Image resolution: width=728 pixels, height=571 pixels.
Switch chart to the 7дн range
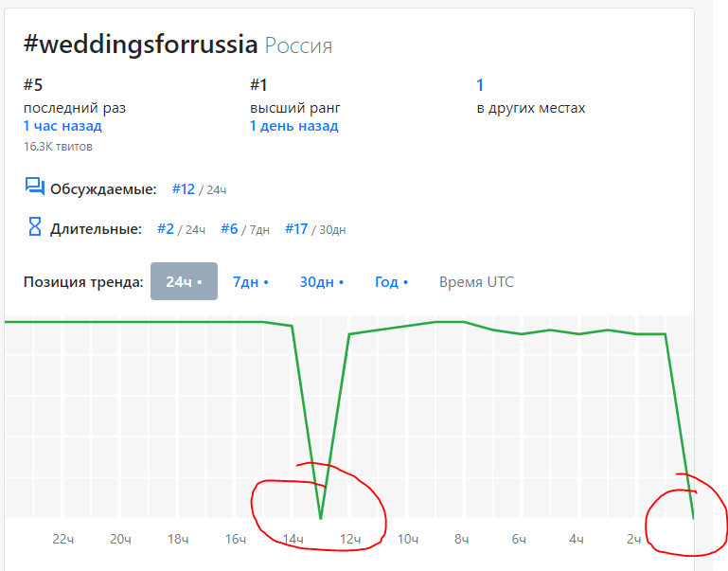251,282
